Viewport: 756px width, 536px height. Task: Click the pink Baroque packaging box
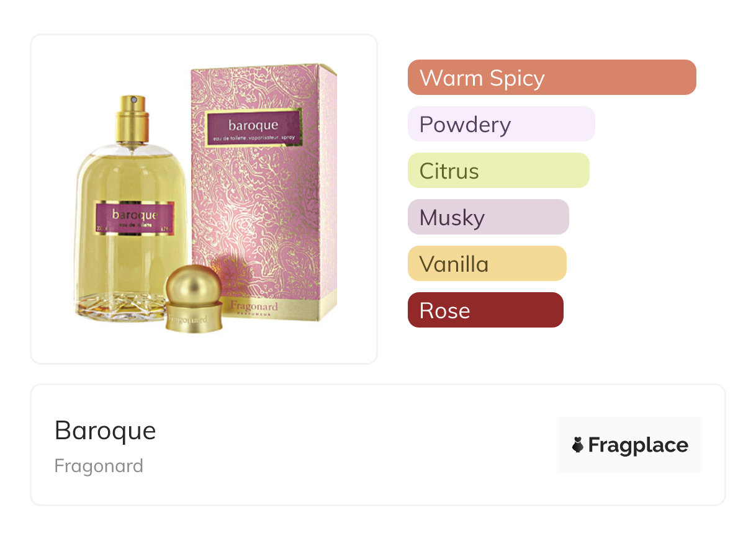click(263, 191)
